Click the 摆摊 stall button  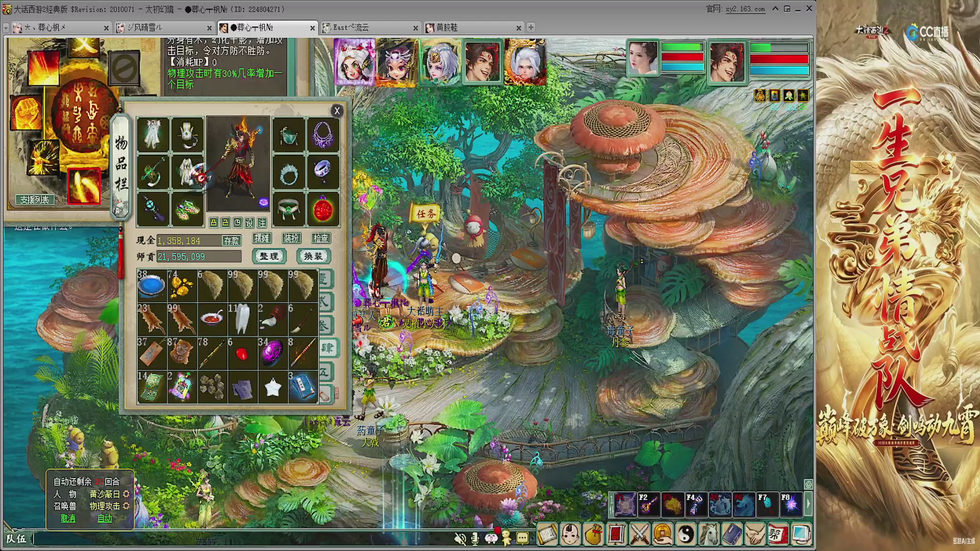(x=262, y=238)
